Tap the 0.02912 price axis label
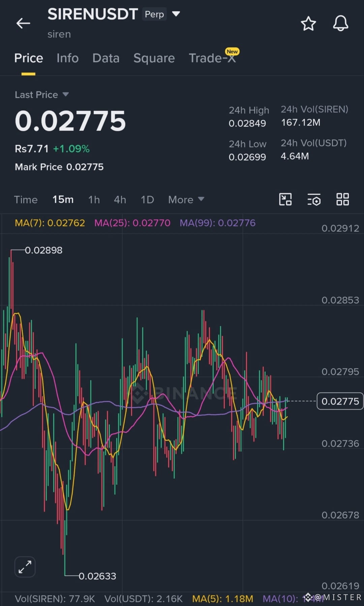 340,228
